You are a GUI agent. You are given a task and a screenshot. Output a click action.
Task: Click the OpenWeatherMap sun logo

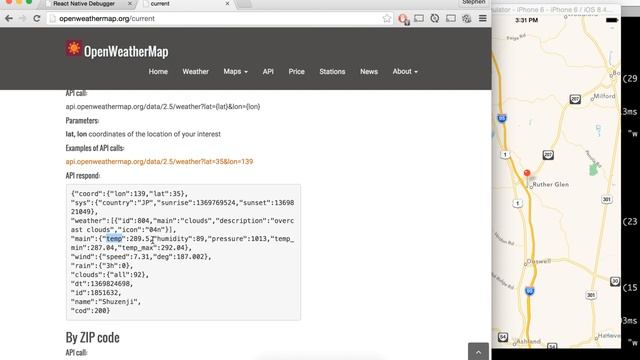click(74, 49)
